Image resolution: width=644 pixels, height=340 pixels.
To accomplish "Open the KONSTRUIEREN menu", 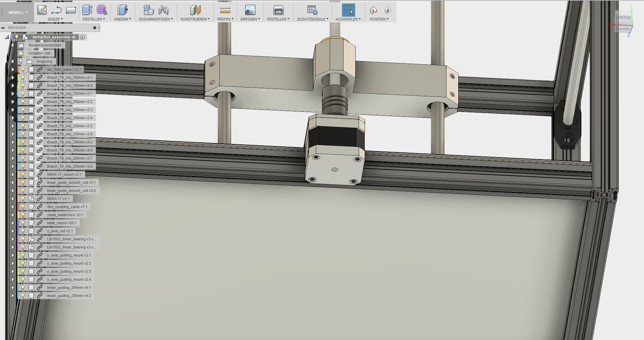I will 195,19.
